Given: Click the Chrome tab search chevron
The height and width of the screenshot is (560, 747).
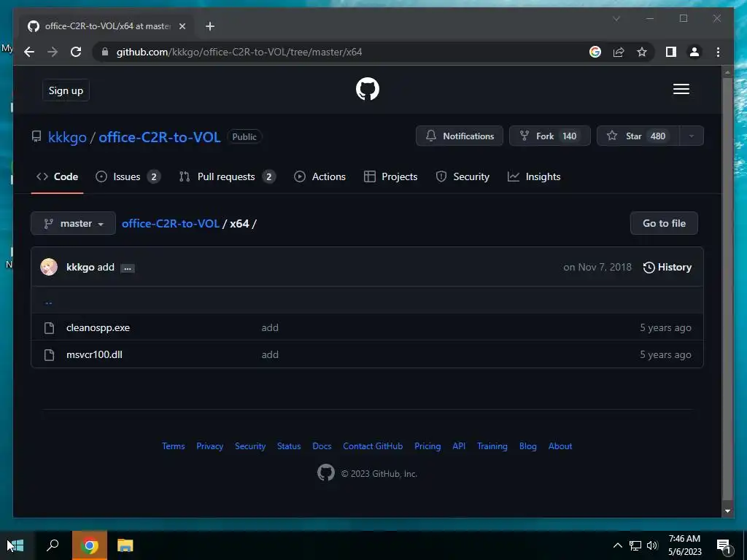Looking at the screenshot, I should click(616, 18).
